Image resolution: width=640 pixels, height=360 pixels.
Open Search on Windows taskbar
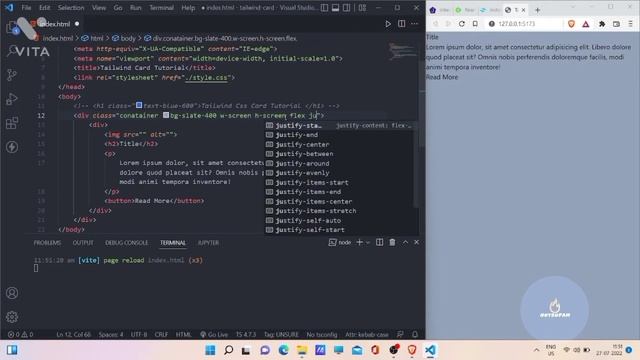click(229, 350)
